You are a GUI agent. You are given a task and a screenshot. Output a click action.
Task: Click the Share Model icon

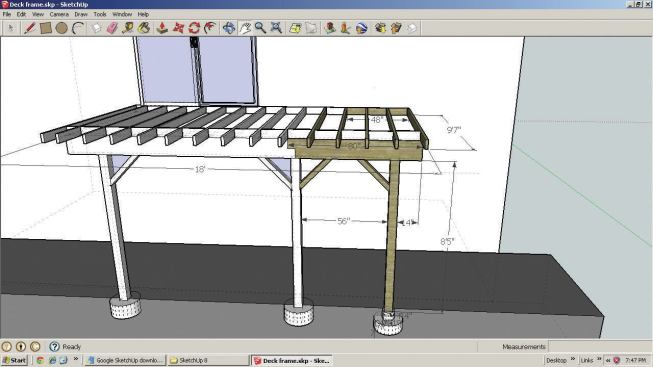(396, 28)
